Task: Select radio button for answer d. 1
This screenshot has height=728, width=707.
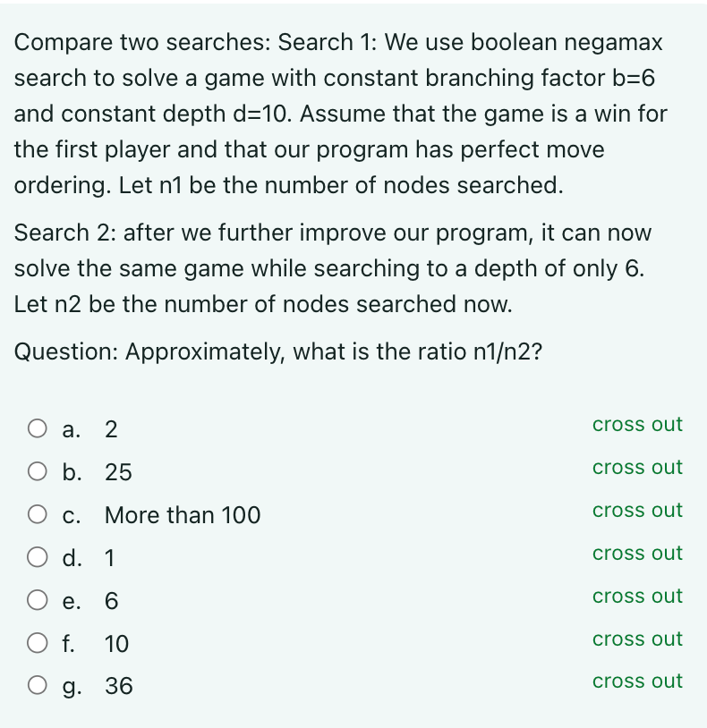Action: coord(37,557)
